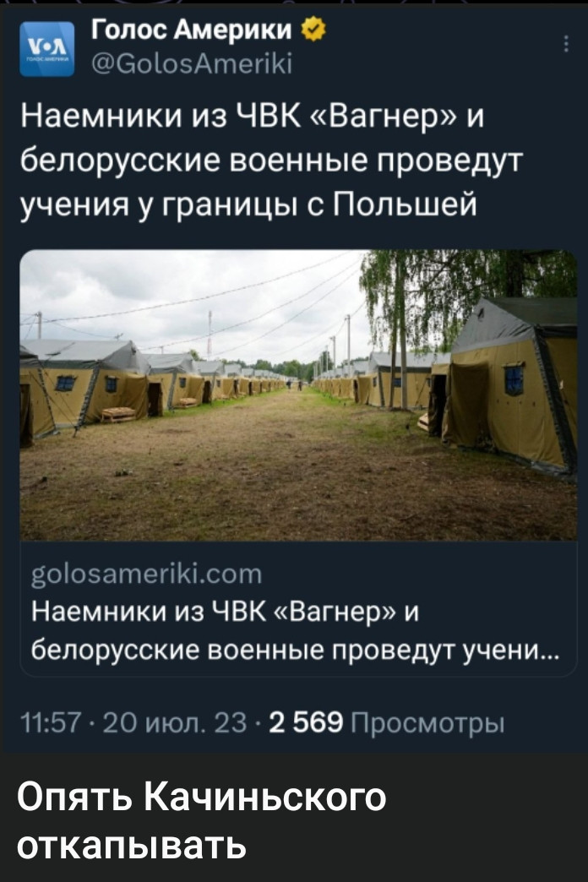Click the gold verified badge
Viewport: 588px width, 882px height.
pos(313,30)
